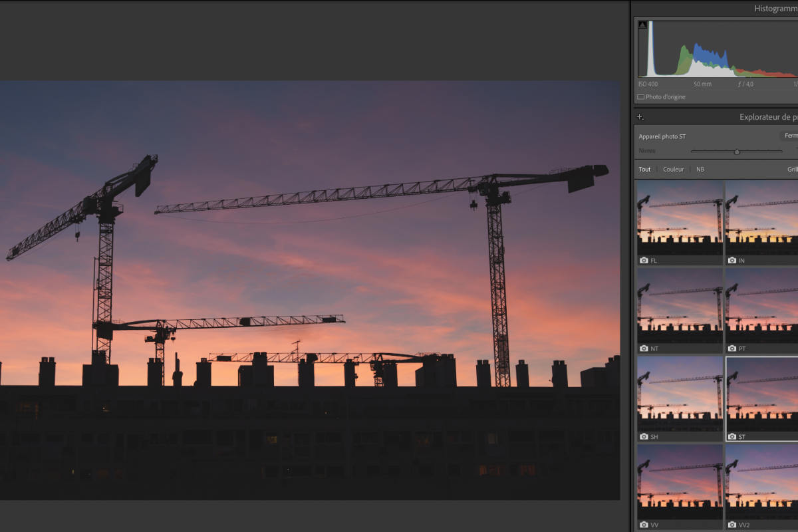Click the plus icon beside Explorateur de profils
Screen dimensions: 798x532
(x=640, y=117)
